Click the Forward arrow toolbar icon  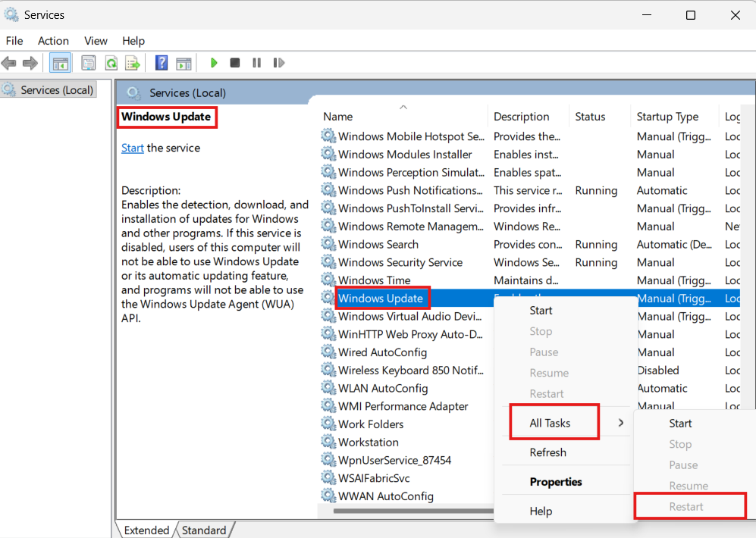point(30,63)
